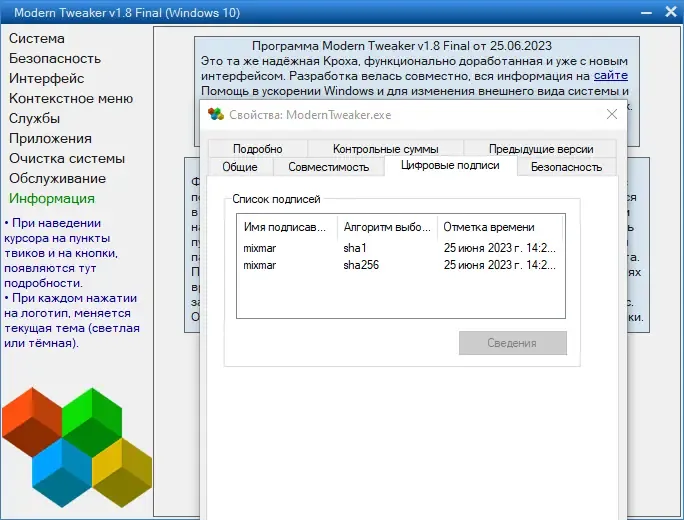The image size is (684, 520).
Task: Click the Отметка времени column header
Action: [x=500, y=227]
